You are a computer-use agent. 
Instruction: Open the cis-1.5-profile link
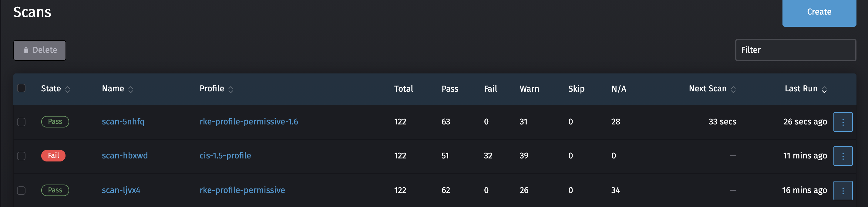pyautogui.click(x=225, y=155)
